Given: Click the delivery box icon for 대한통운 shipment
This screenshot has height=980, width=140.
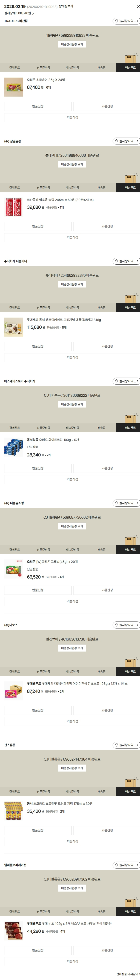Looking at the screenshot, I should click(x=130, y=58).
